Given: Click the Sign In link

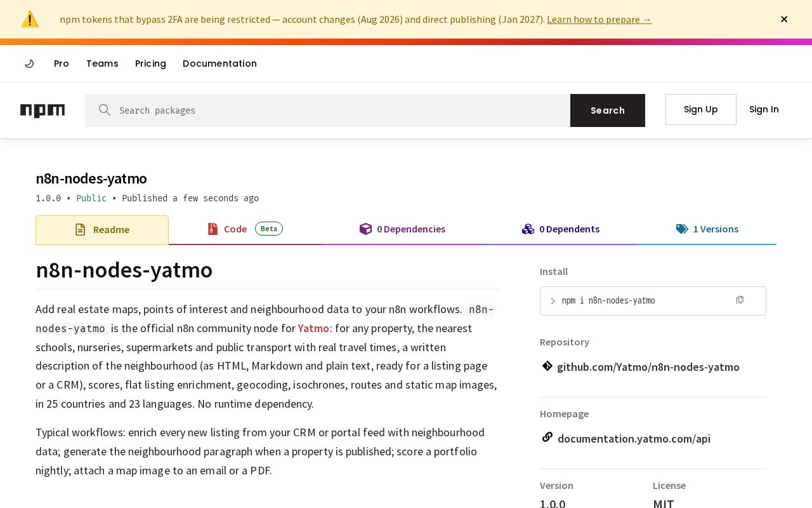Looking at the screenshot, I should (764, 109).
